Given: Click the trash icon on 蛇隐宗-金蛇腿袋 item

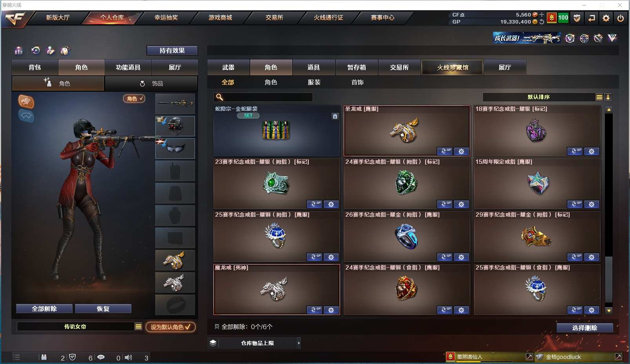Looking at the screenshot, I should pos(335,116).
